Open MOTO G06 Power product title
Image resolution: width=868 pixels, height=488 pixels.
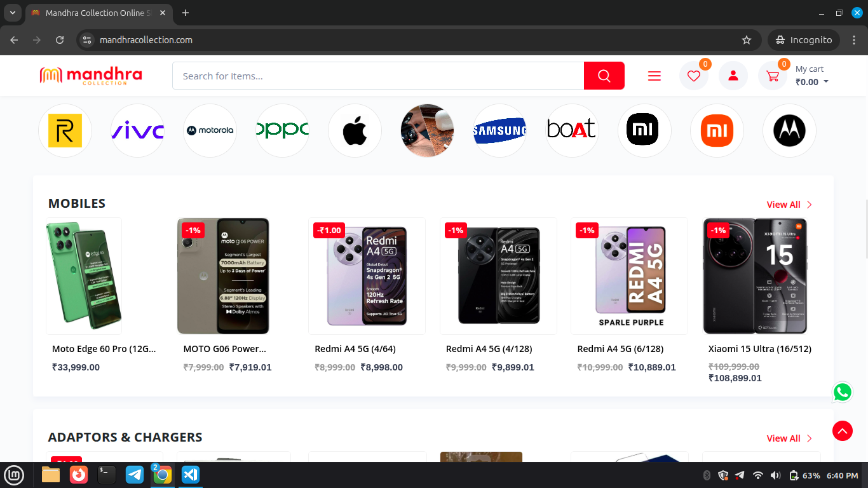click(x=224, y=349)
